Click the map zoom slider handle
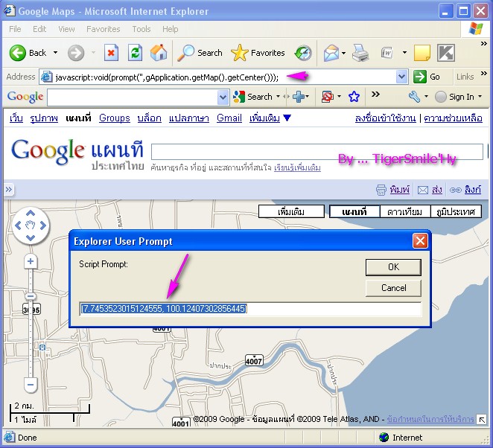 [31, 296]
